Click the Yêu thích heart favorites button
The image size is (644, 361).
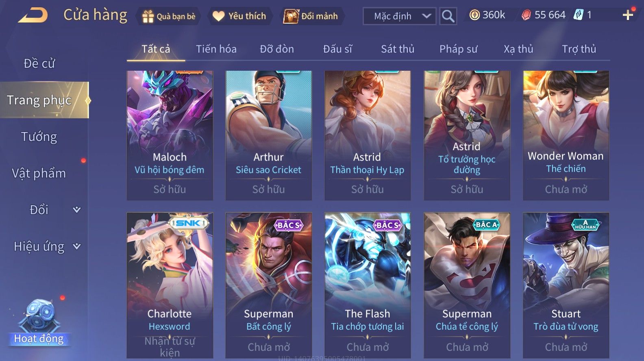(240, 16)
